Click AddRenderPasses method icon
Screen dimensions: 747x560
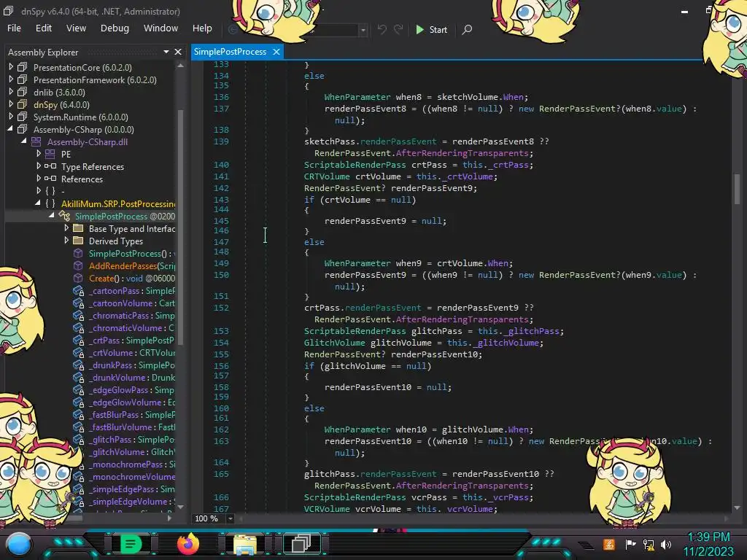(78, 265)
